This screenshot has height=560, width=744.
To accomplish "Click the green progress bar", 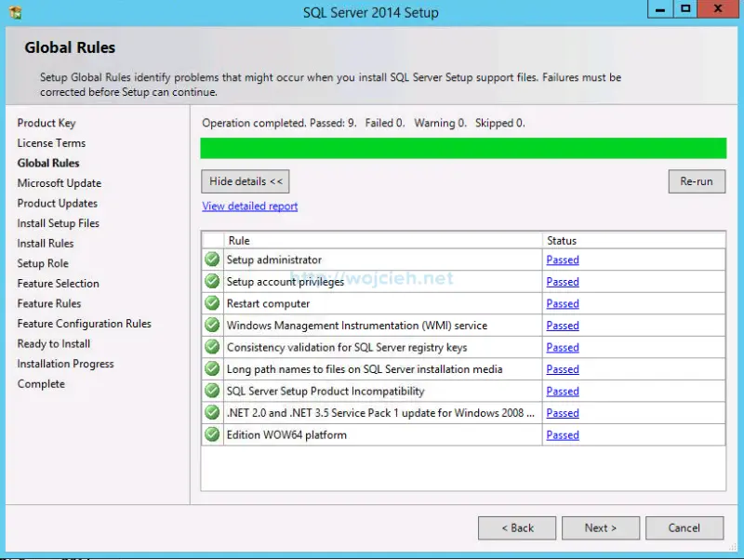I will pos(463,148).
